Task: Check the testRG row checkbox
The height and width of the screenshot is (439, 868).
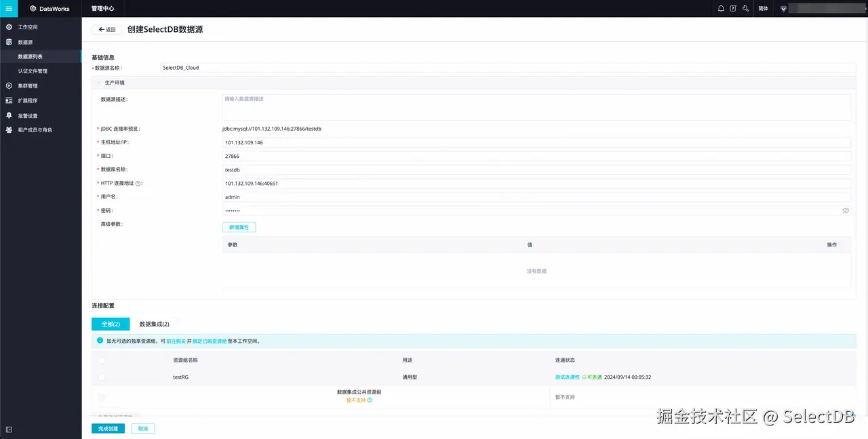Action: [102, 377]
